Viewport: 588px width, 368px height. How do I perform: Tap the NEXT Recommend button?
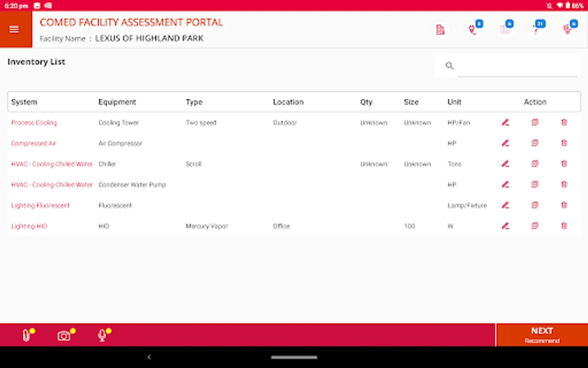[542, 335]
